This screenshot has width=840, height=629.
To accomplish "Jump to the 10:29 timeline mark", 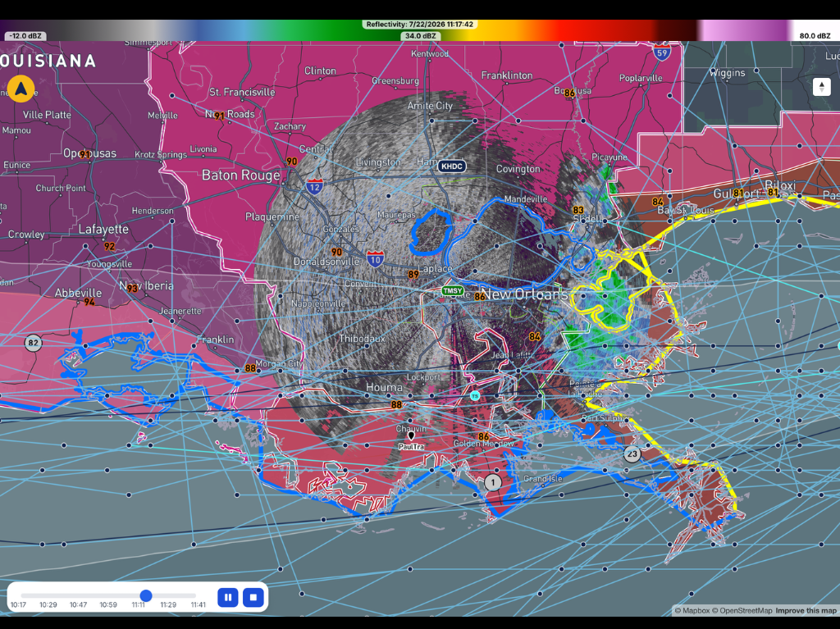I will click(x=48, y=605).
